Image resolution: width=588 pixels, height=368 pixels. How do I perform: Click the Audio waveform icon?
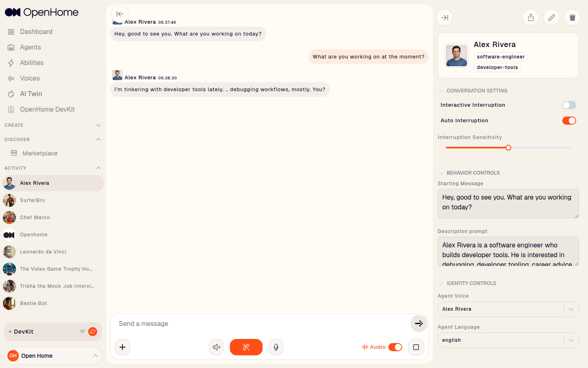[x=365, y=347]
